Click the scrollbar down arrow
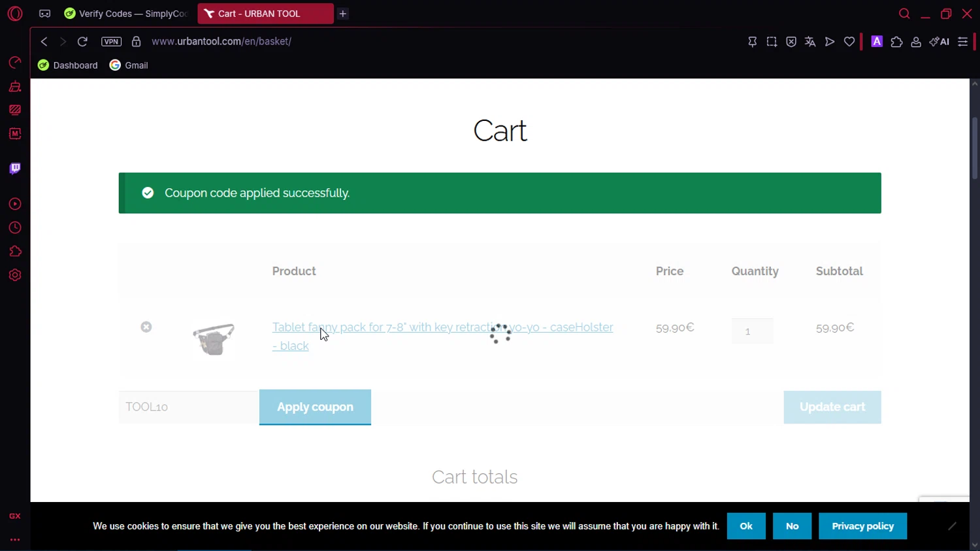The height and width of the screenshot is (551, 980). [975, 545]
